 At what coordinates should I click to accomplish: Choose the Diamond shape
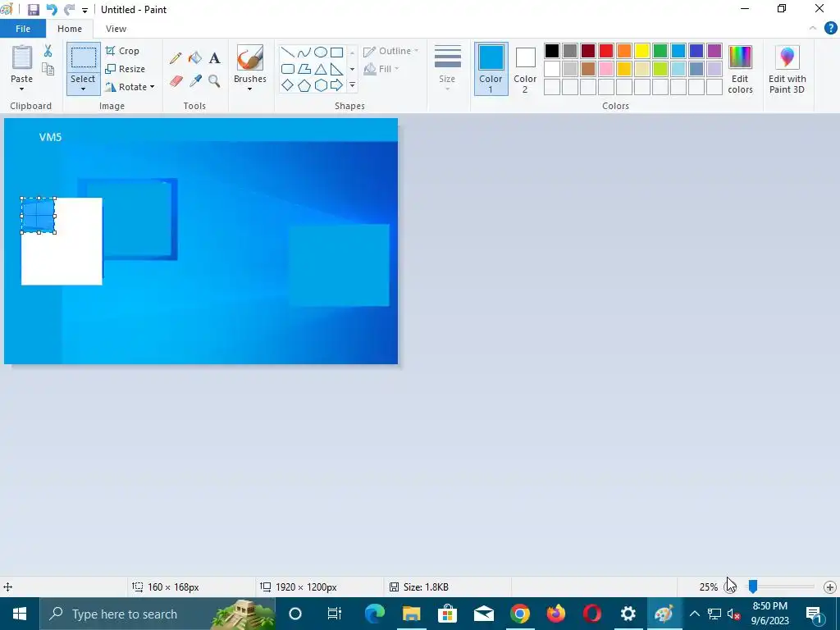pyautogui.click(x=288, y=85)
